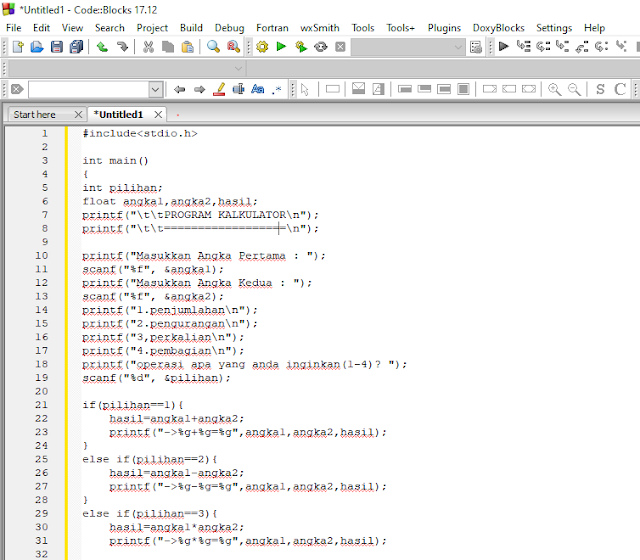Image resolution: width=640 pixels, height=560 pixels.
Task: Click the pointer select tool icon
Action: [x=304, y=89]
